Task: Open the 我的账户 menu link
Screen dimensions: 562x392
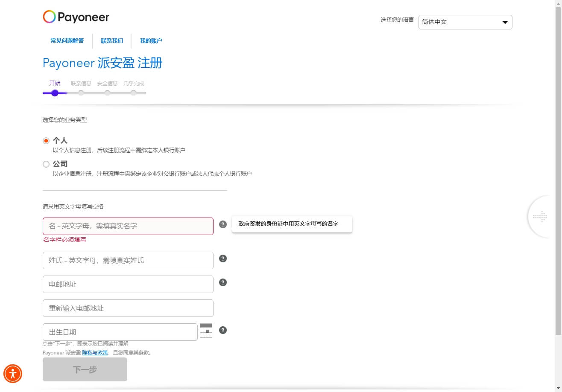Action: click(x=151, y=41)
